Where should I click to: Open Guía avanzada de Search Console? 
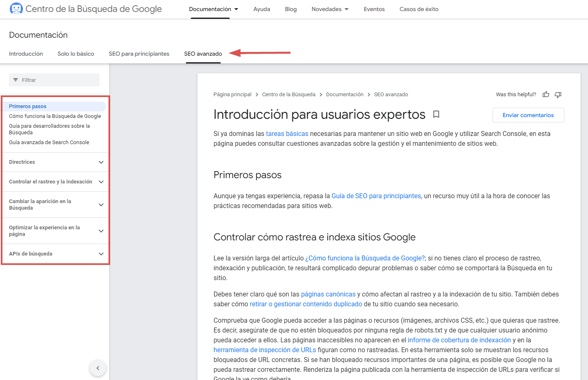click(49, 142)
